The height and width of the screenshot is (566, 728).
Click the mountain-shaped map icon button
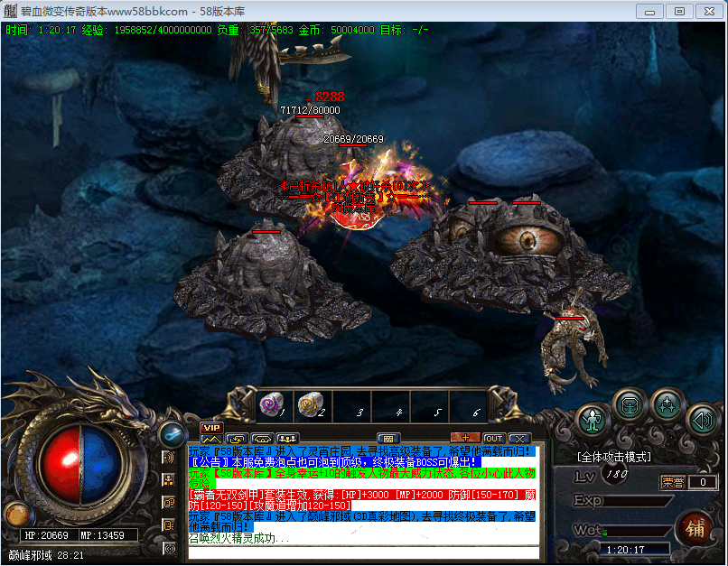(211, 439)
